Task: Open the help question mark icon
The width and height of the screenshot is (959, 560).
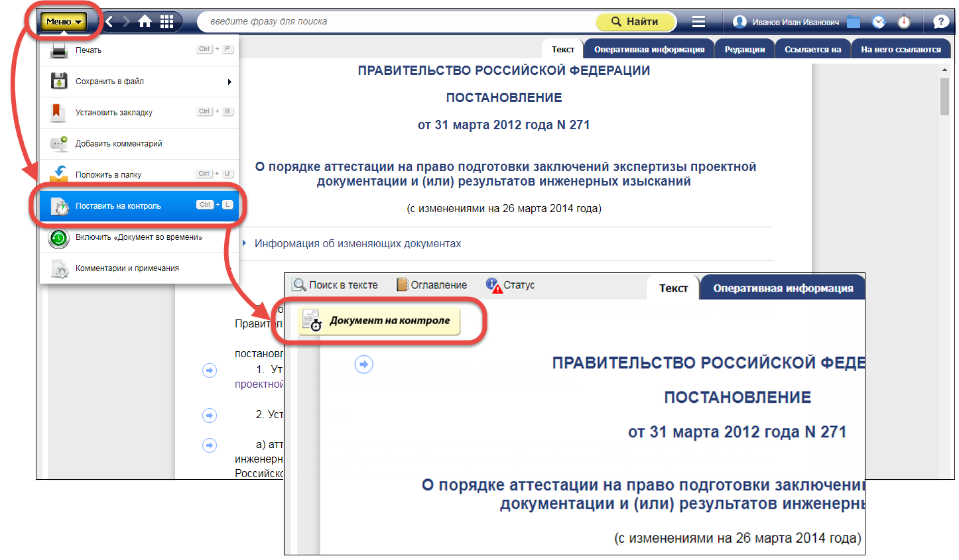Action: (940, 22)
